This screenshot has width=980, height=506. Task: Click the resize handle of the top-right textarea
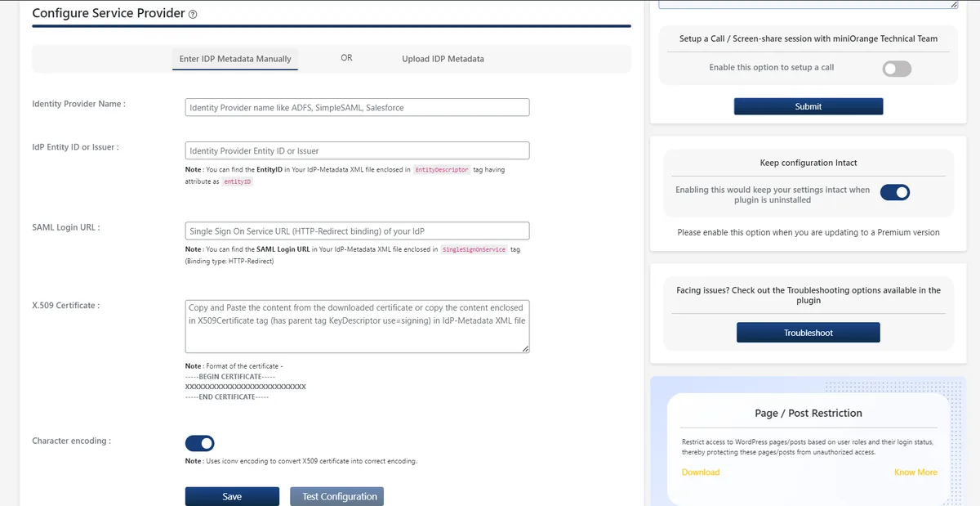pos(954,4)
